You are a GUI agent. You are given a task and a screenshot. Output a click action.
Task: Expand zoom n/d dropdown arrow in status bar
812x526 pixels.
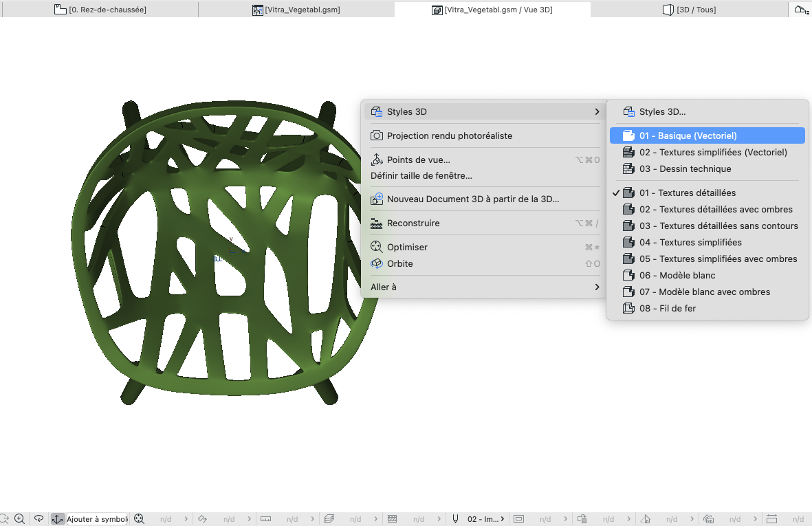pos(186,518)
